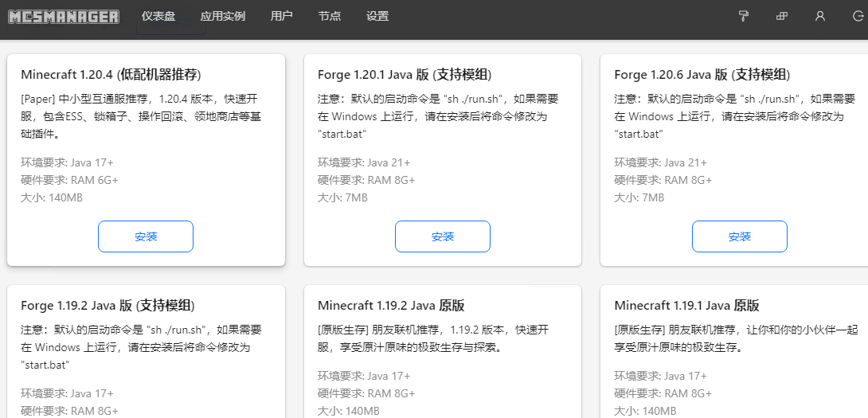Click Forge 1.20.1 card's 注意 startup note
This screenshot has width=868, height=418.
tap(439, 117)
